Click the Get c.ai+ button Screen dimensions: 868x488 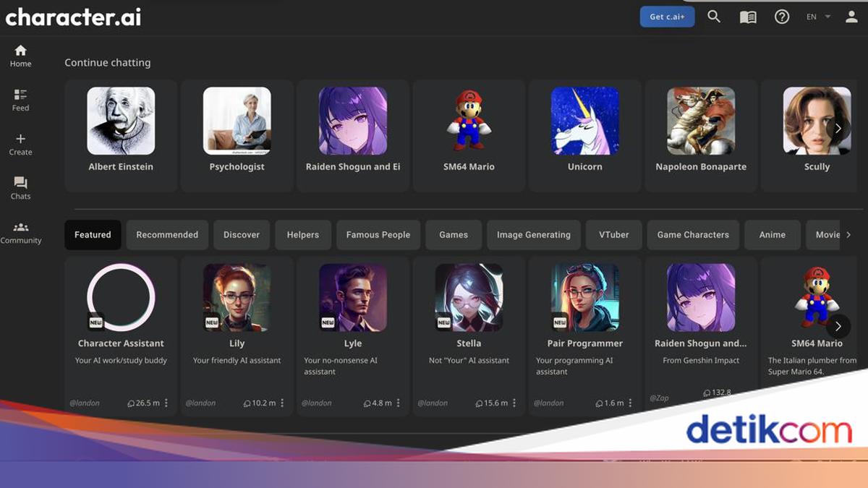point(667,16)
